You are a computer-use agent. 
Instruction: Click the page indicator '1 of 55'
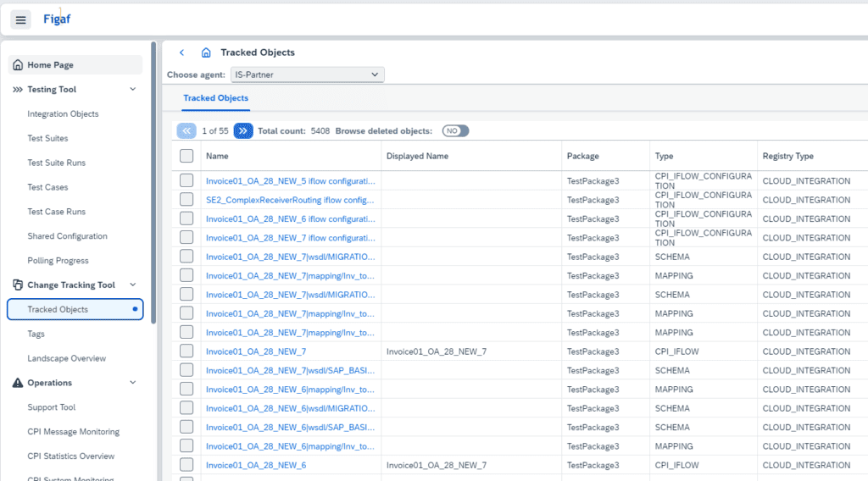coord(214,131)
